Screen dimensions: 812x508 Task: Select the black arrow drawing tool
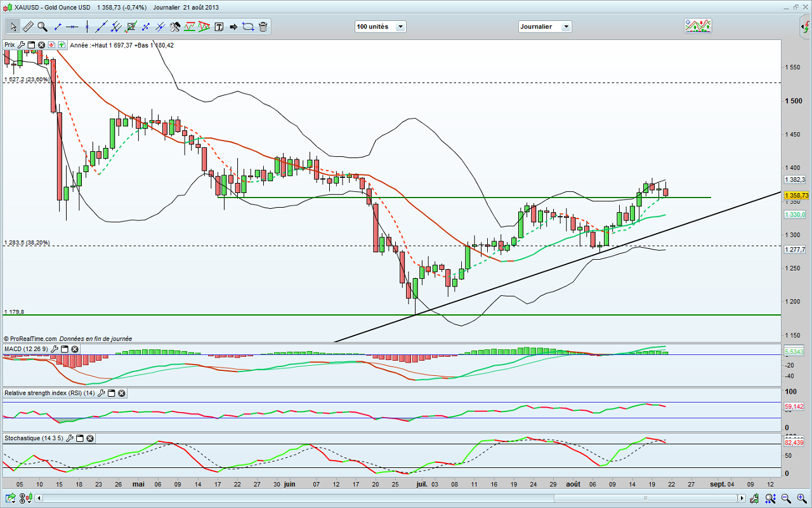click(x=233, y=27)
